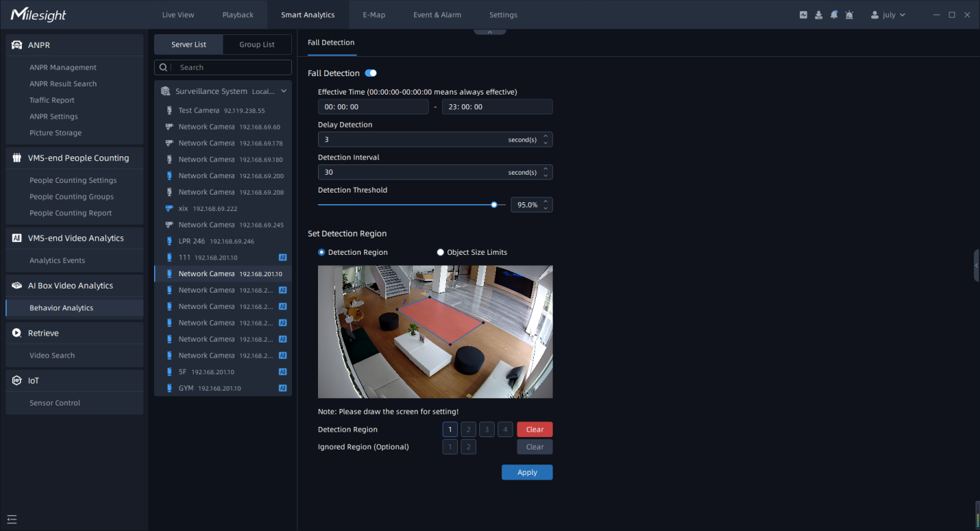Collapse the top panel with the chevron handle
The width and height of the screenshot is (980, 531).
click(490, 32)
